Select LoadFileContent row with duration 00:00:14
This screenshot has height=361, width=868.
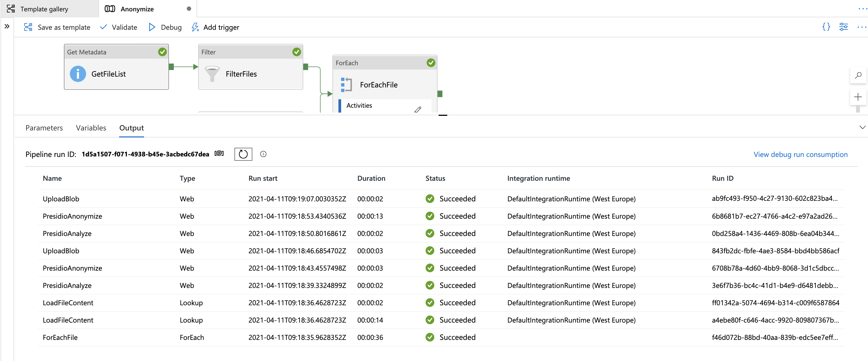tap(441, 320)
